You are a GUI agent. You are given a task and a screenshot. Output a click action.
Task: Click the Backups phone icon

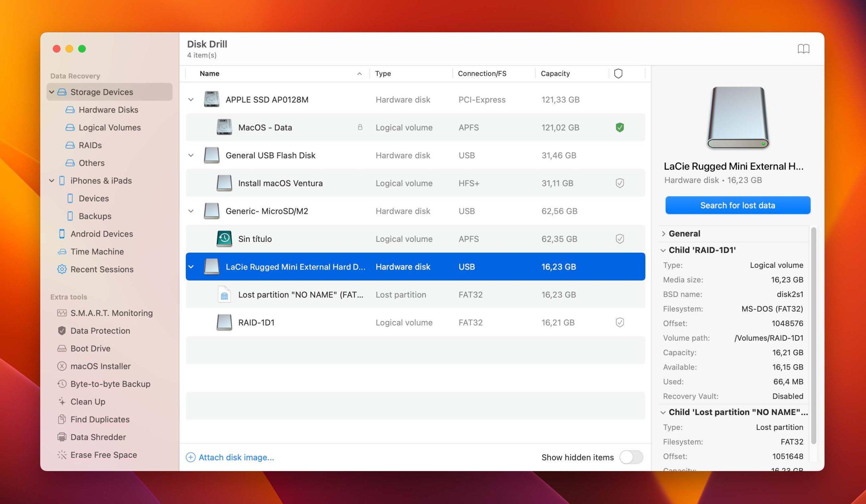(x=70, y=216)
